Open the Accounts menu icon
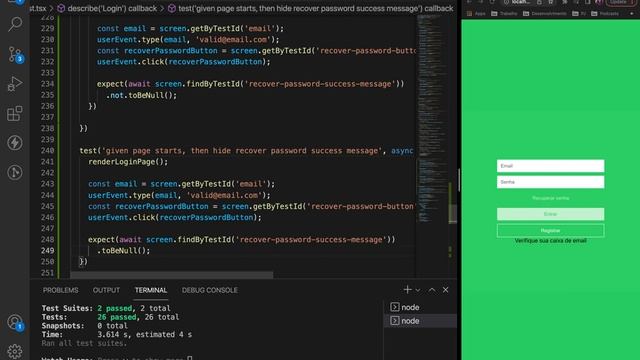 (x=16, y=322)
